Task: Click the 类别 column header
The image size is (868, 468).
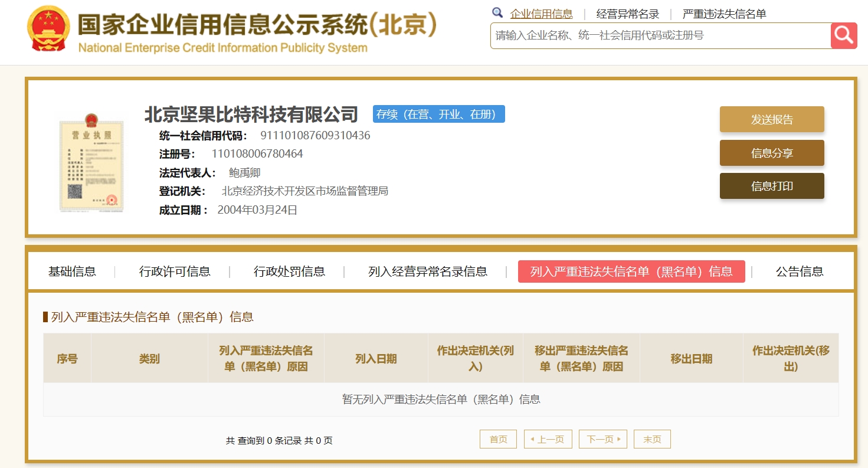Action: [149, 359]
